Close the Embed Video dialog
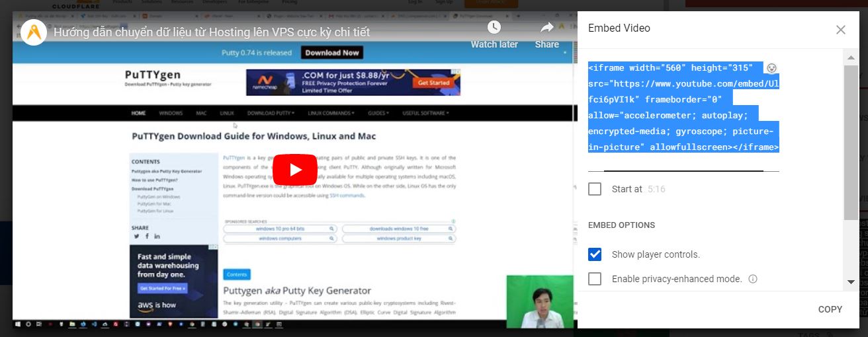 coord(840,29)
